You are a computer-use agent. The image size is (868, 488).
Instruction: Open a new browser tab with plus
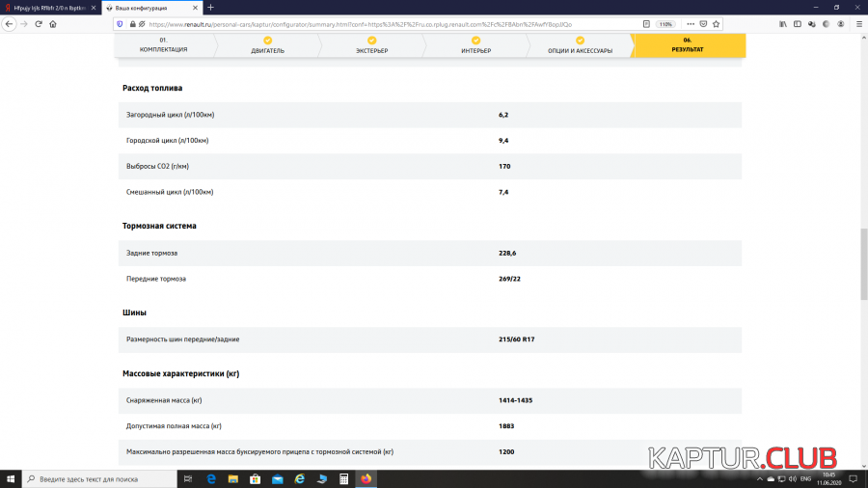coord(210,7)
